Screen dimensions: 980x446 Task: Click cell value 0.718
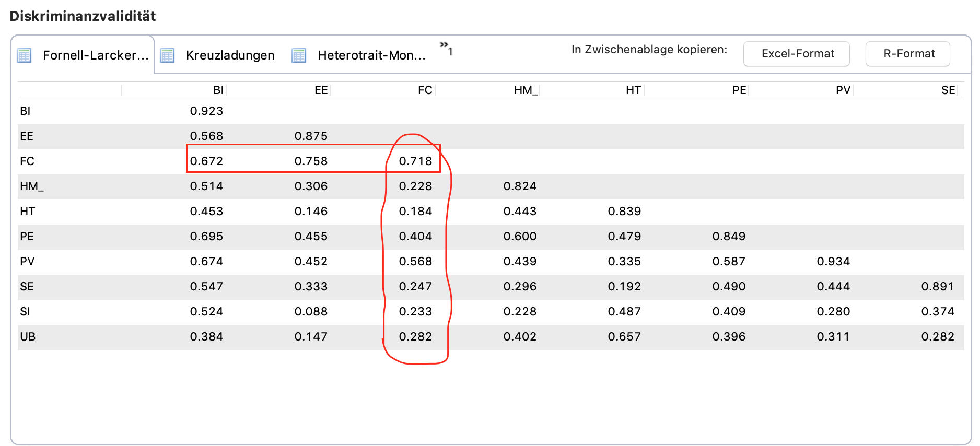[415, 161]
